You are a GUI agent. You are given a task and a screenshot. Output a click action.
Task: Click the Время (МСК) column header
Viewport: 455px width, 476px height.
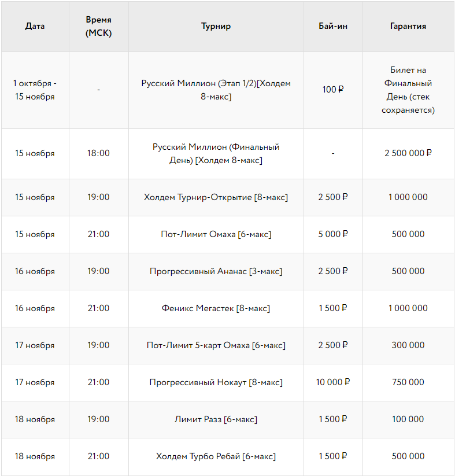tap(98, 27)
